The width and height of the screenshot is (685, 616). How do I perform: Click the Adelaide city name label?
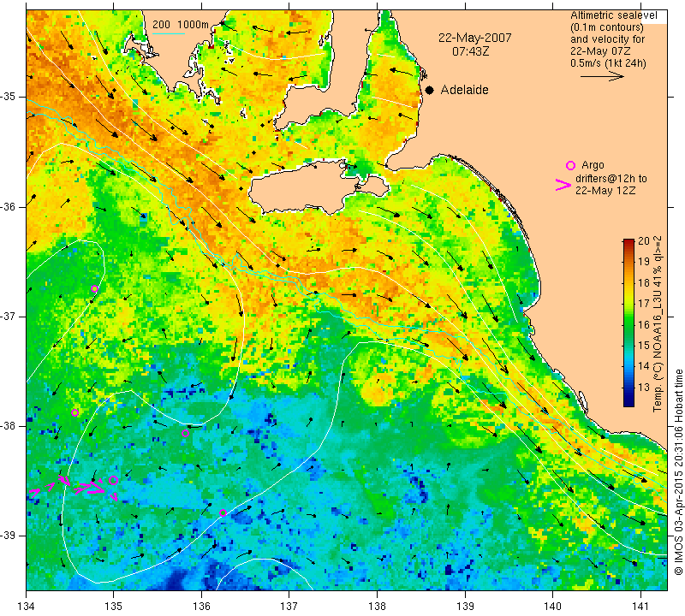pyautogui.click(x=464, y=90)
